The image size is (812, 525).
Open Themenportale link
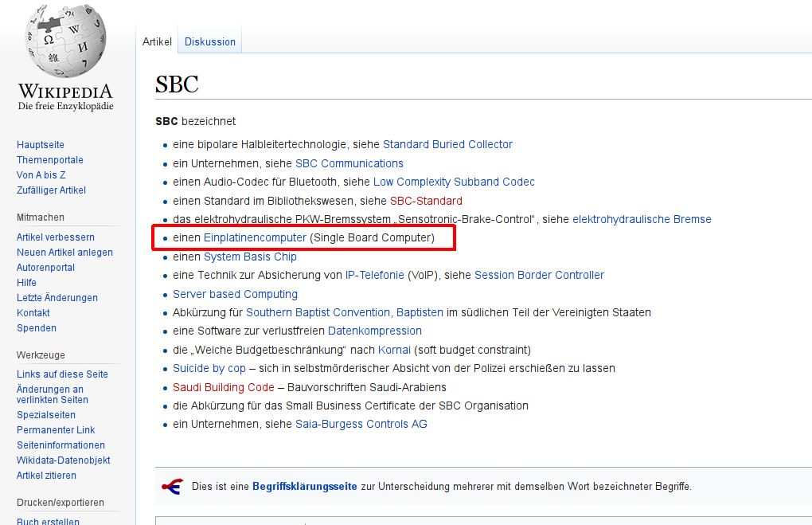pyautogui.click(x=49, y=159)
